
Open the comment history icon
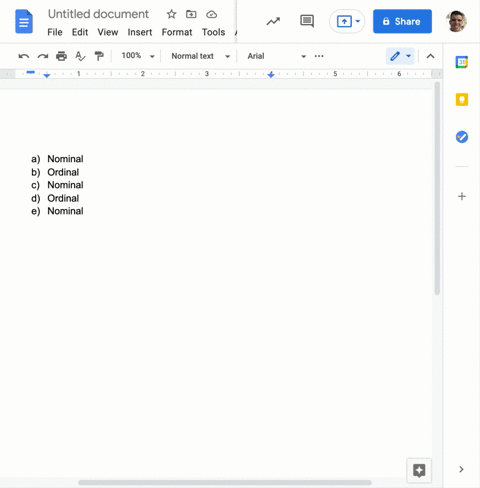click(x=307, y=22)
